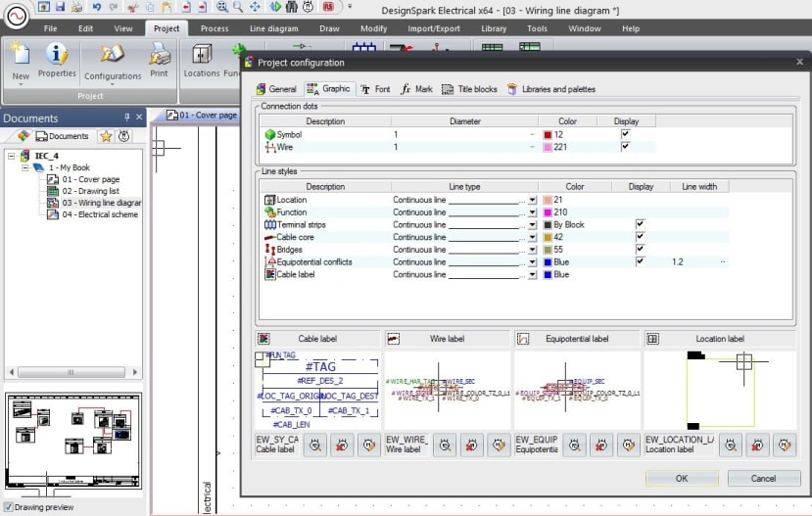
Task: Click the Print preview icon in quick toolbar
Action: pyautogui.click(x=77, y=7)
